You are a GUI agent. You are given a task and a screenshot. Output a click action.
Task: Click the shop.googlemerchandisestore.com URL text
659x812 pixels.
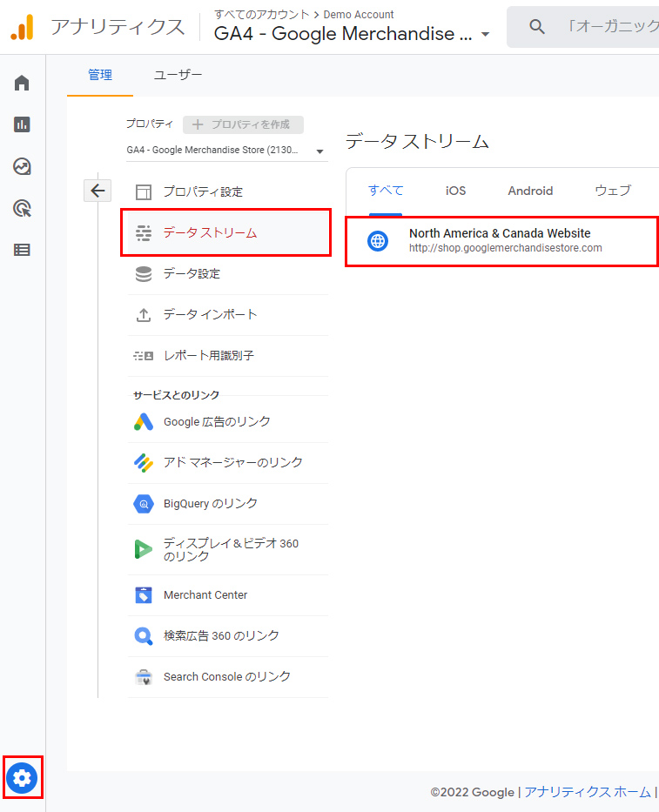[506, 248]
